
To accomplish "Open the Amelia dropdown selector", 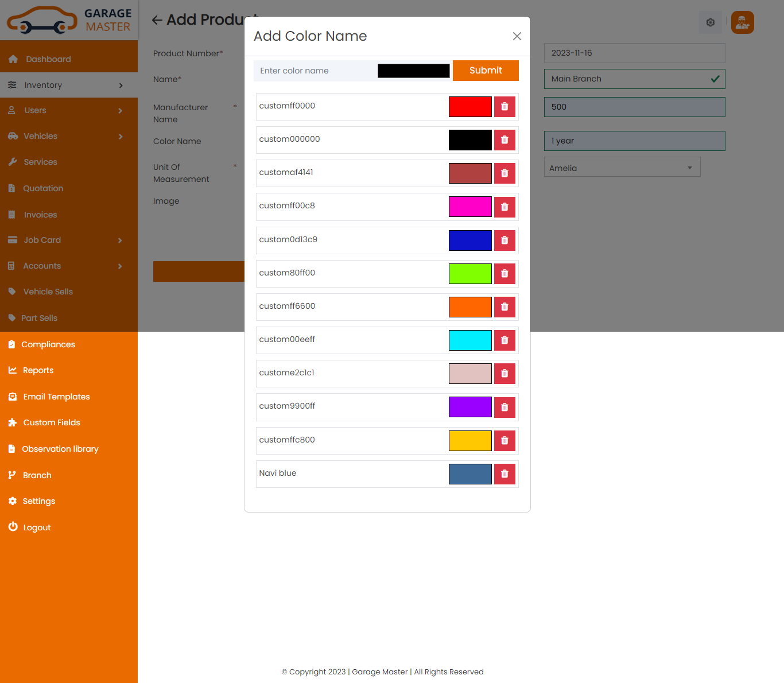I will (622, 168).
